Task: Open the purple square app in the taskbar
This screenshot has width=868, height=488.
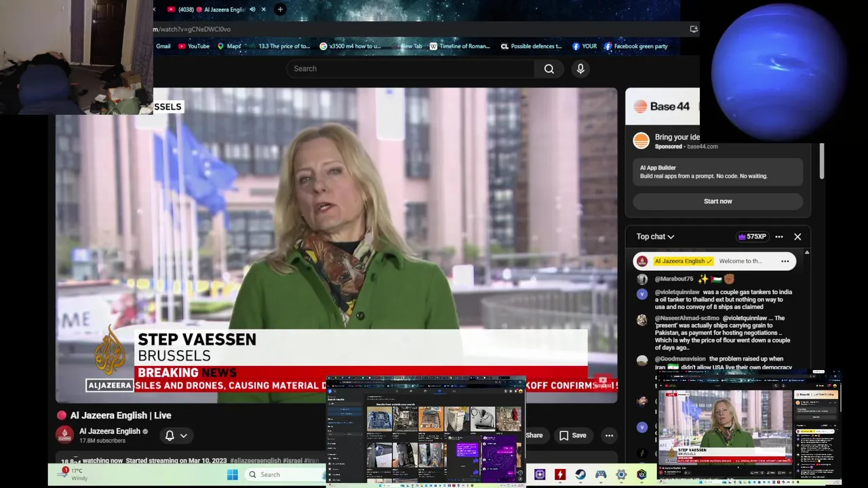Action: pyautogui.click(x=540, y=474)
